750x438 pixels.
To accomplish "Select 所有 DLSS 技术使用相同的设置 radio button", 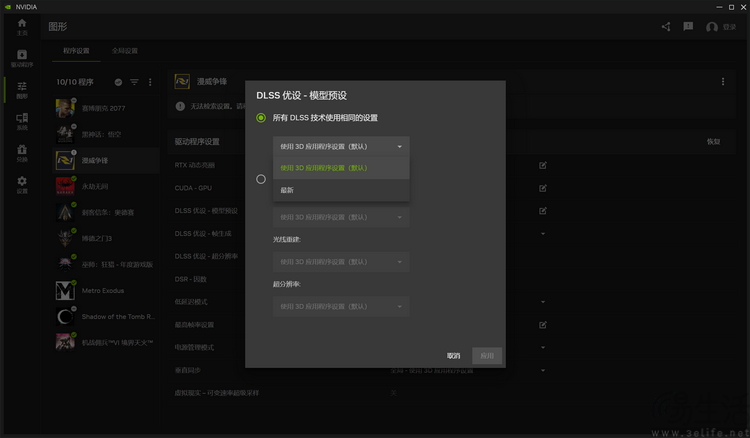I will [x=261, y=118].
